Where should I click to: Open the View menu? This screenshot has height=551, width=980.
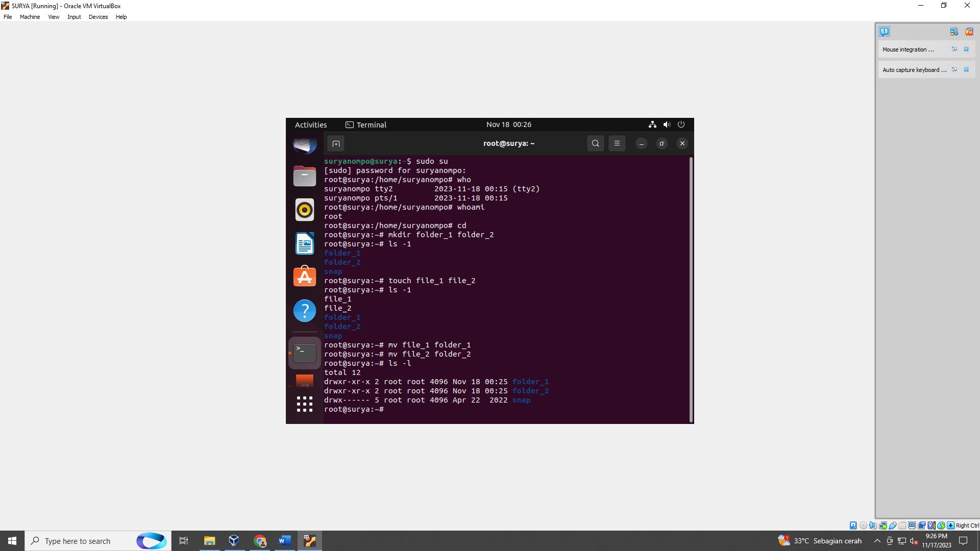(x=54, y=17)
